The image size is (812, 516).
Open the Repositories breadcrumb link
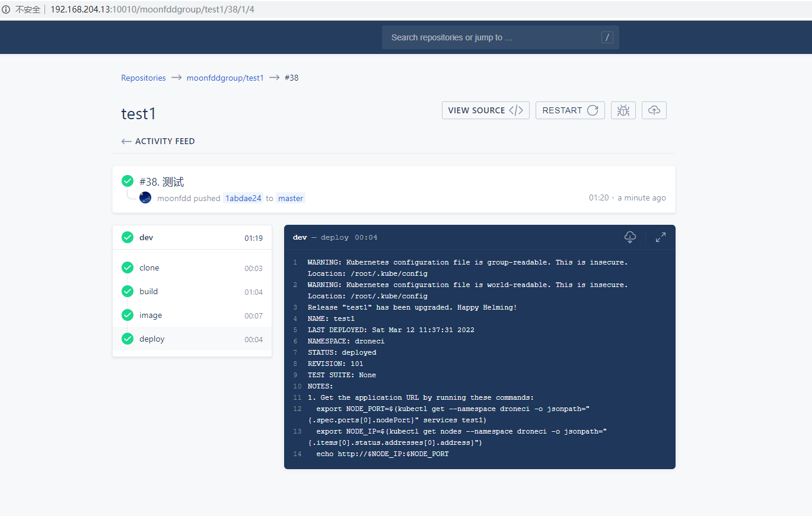(x=144, y=78)
